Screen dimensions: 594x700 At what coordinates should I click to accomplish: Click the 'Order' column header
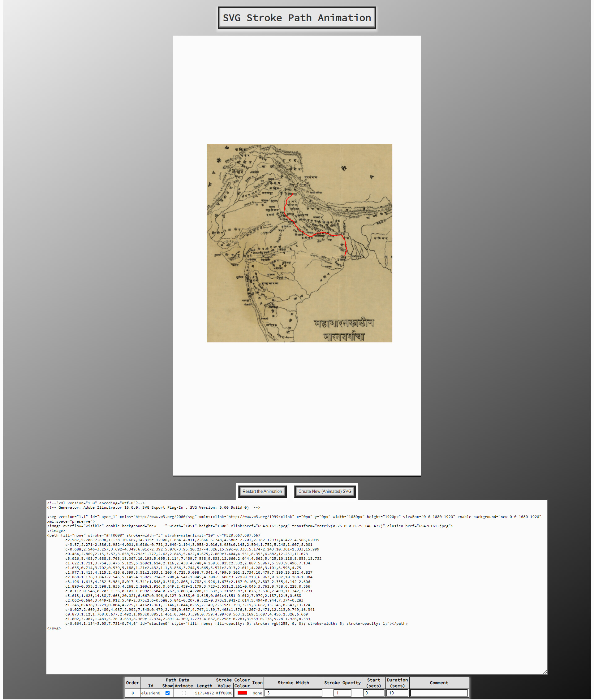click(x=132, y=682)
